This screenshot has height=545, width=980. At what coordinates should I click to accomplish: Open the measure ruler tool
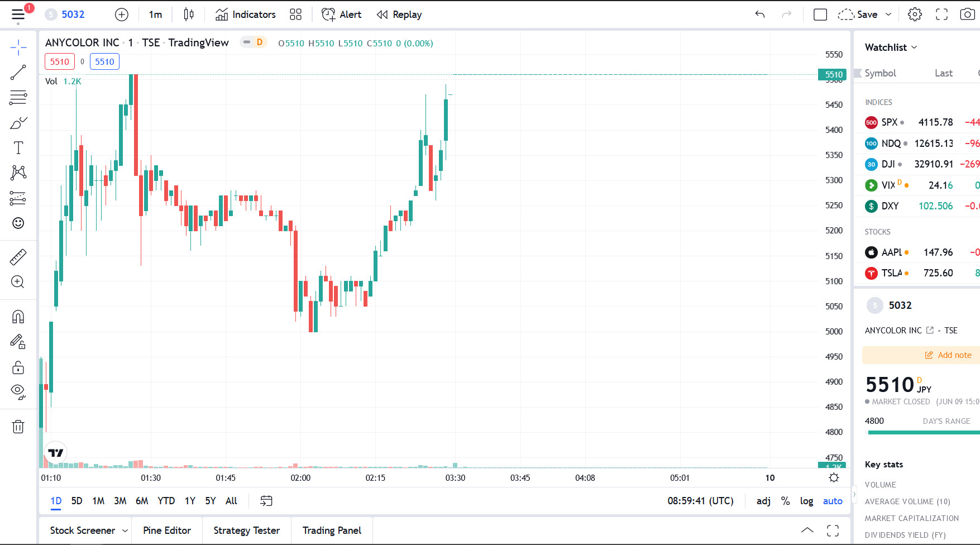18,257
